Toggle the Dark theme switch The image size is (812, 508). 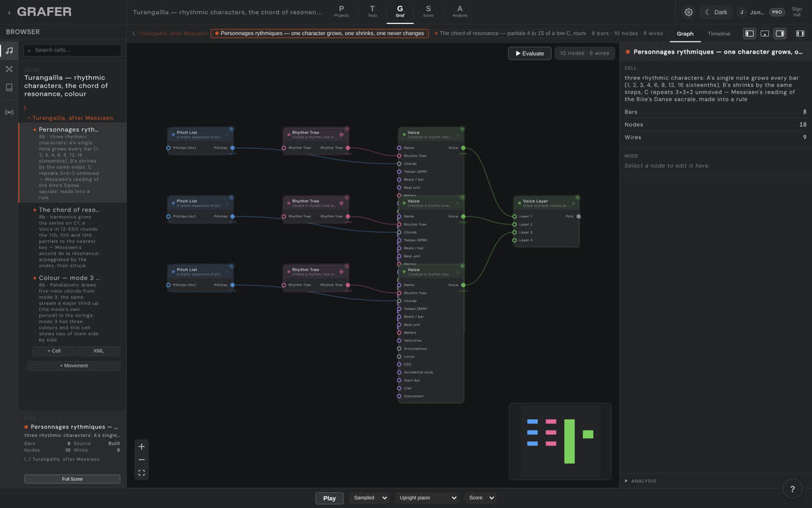[x=716, y=12]
